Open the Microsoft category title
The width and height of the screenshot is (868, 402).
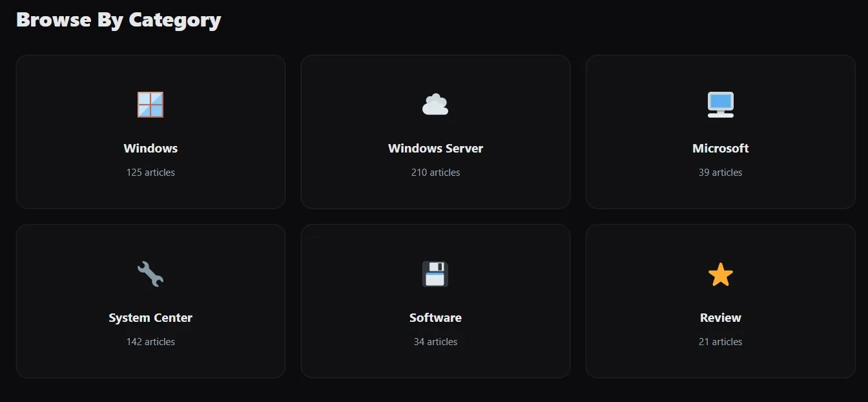720,148
